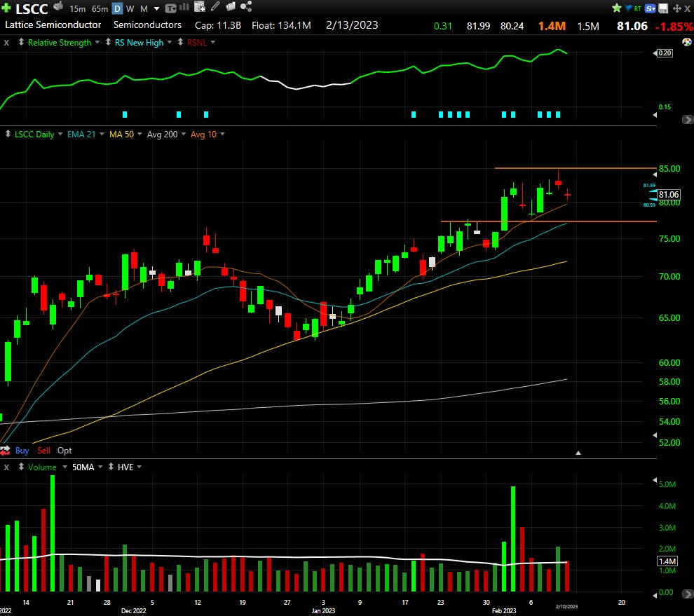The height and width of the screenshot is (616, 694).
Task: Close the Relative Strength pane with x
Action: [x=6, y=43]
